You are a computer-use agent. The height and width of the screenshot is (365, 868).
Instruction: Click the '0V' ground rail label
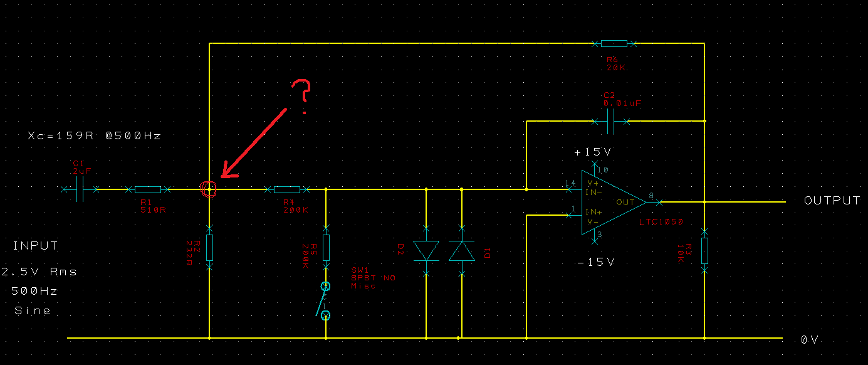810,339
